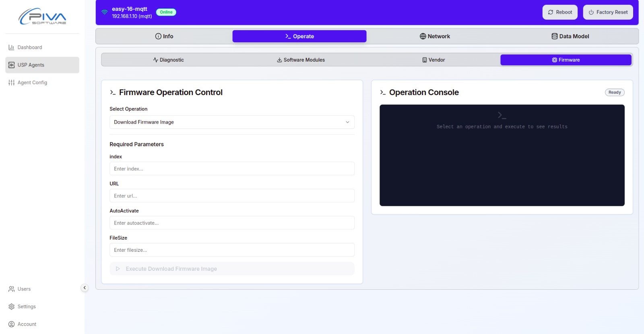Click the dropdown chevron for Download Firmware Image
The width and height of the screenshot is (644, 334).
click(347, 122)
